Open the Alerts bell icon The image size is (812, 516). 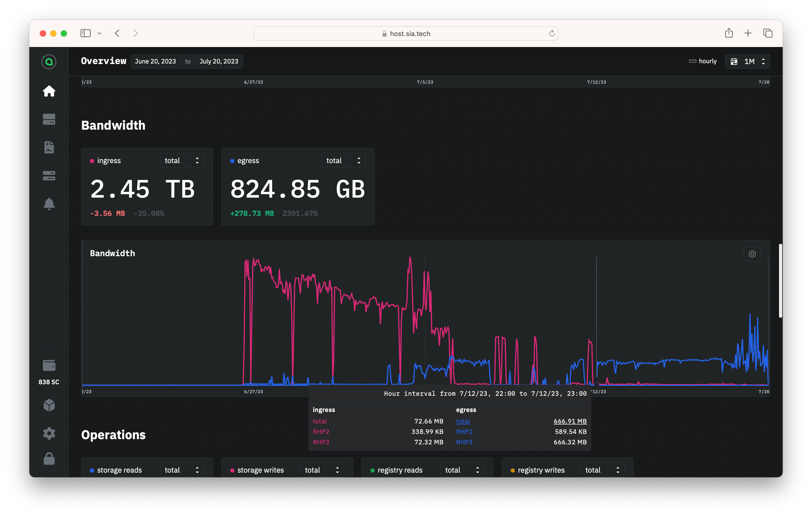49,204
